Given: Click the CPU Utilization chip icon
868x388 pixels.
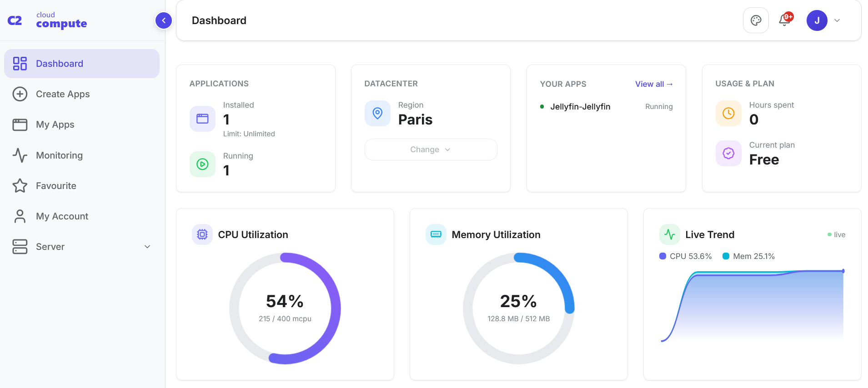Looking at the screenshot, I should point(202,234).
